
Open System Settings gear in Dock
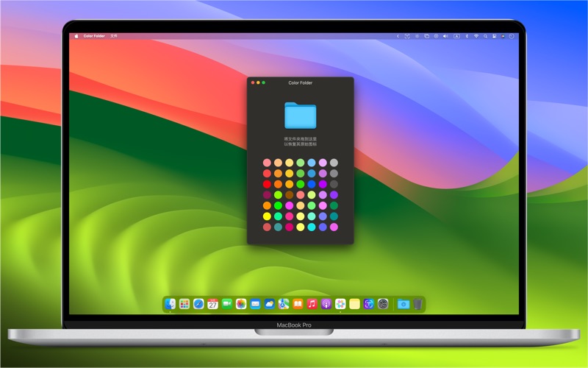(x=383, y=304)
